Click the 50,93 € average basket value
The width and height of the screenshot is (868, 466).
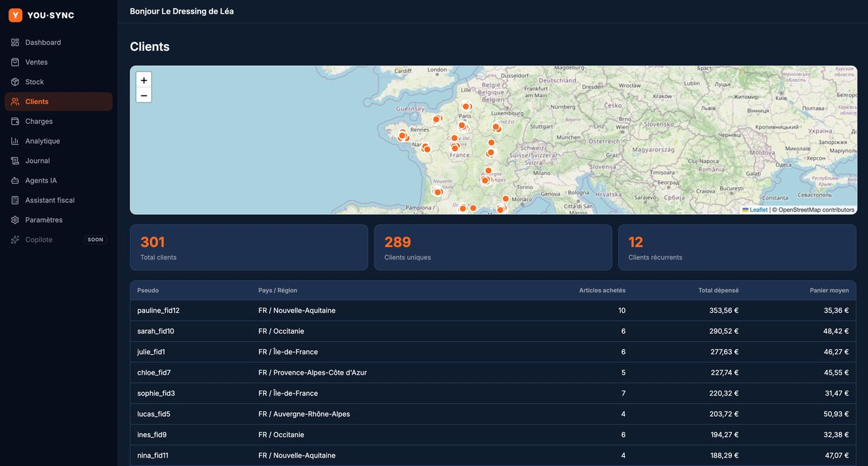click(x=836, y=414)
